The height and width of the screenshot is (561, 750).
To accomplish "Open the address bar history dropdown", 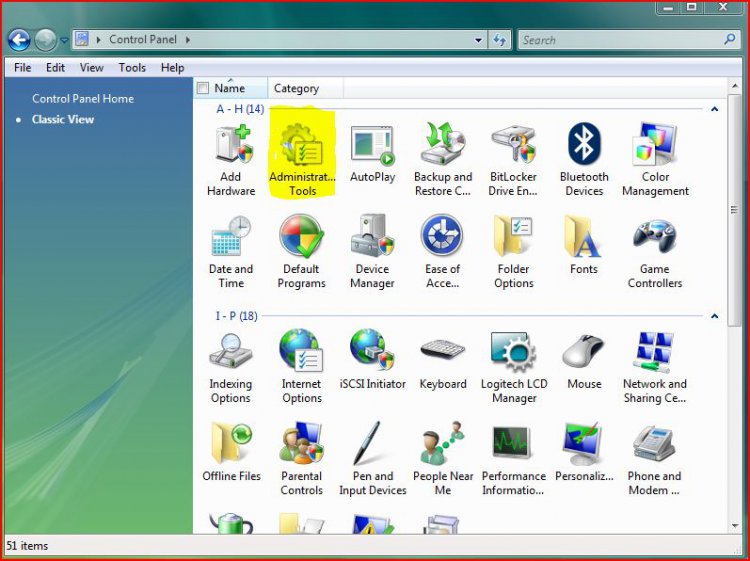I will pyautogui.click(x=478, y=40).
